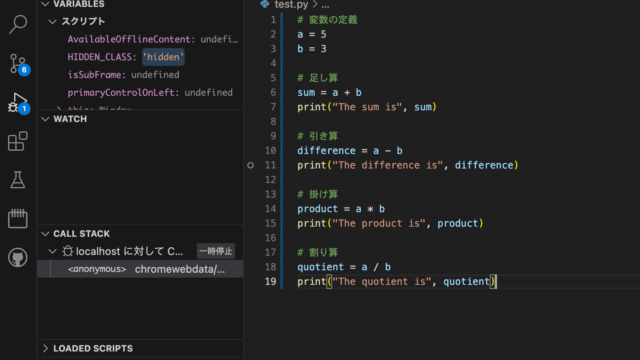Click the code 'b = 3' on line 3
The image size is (640, 360).
click(x=312, y=49)
